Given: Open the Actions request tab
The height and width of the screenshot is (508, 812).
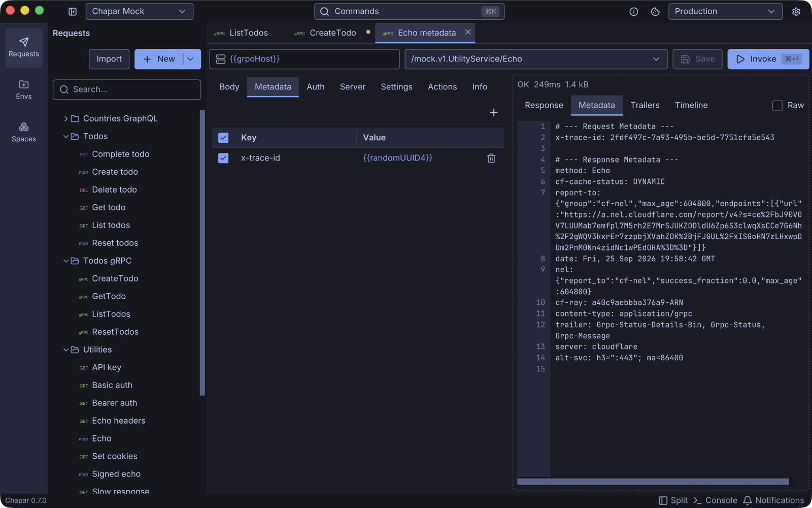Looking at the screenshot, I should (442, 87).
